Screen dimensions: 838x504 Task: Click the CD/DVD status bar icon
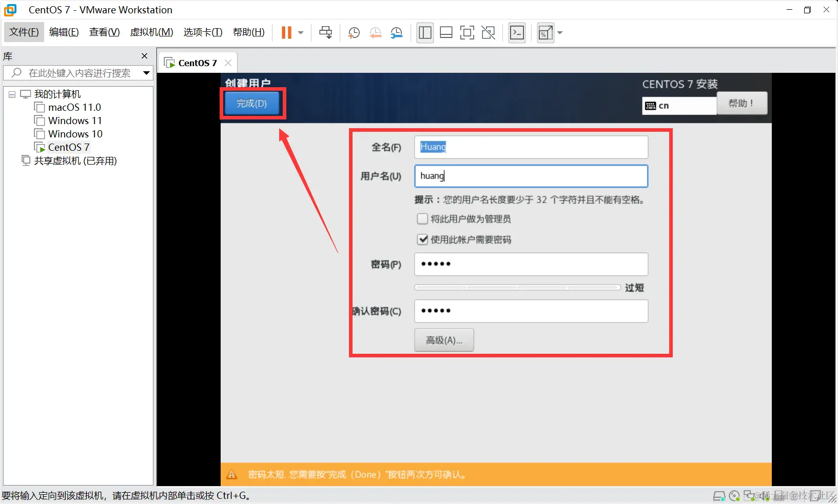(734, 496)
